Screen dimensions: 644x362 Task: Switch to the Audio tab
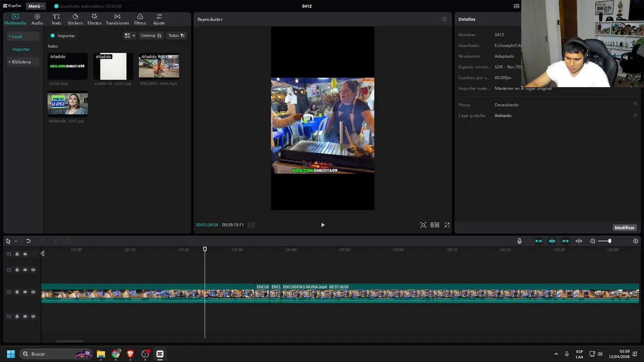pyautogui.click(x=37, y=20)
